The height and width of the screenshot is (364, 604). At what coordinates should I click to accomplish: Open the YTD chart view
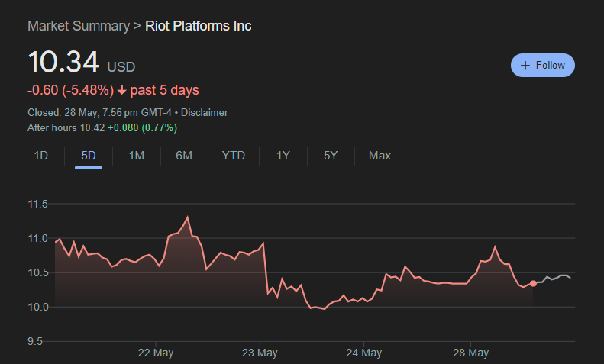click(x=233, y=156)
